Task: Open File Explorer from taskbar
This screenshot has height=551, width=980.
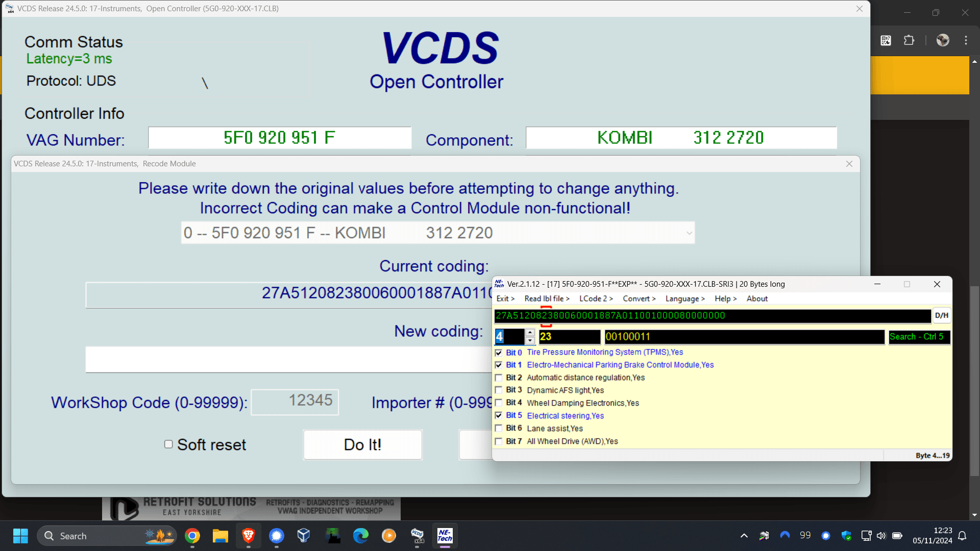Action: pos(220,536)
